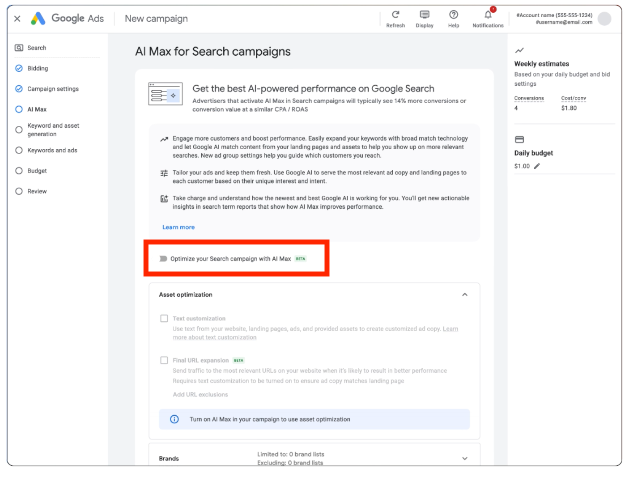
Task: Open the Budget step
Action: (x=37, y=170)
